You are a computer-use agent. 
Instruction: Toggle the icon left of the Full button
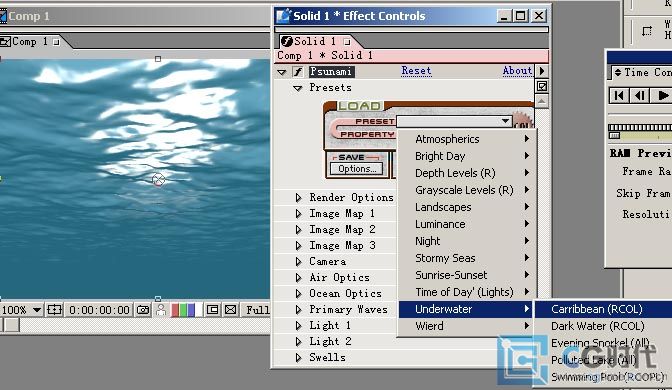coord(231,310)
